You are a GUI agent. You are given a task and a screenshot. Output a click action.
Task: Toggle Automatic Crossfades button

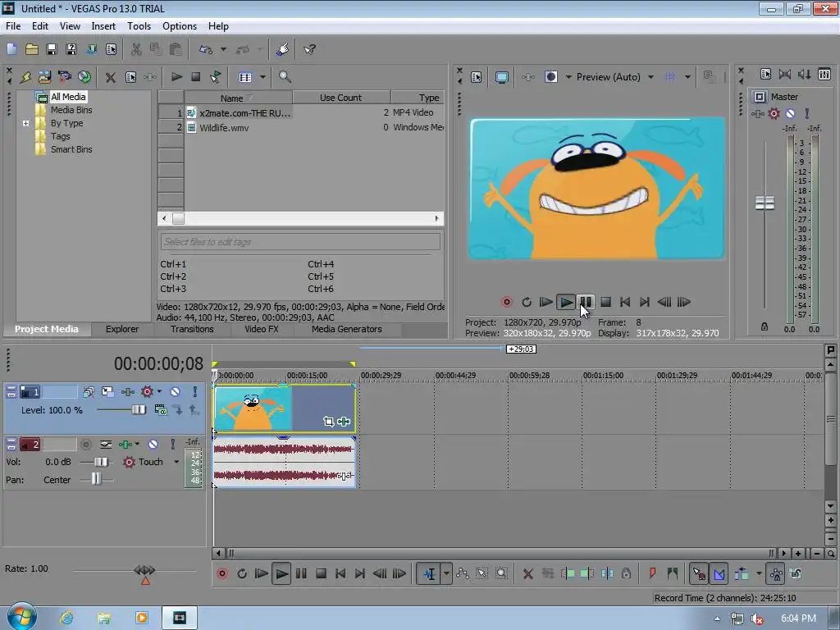[x=719, y=573]
